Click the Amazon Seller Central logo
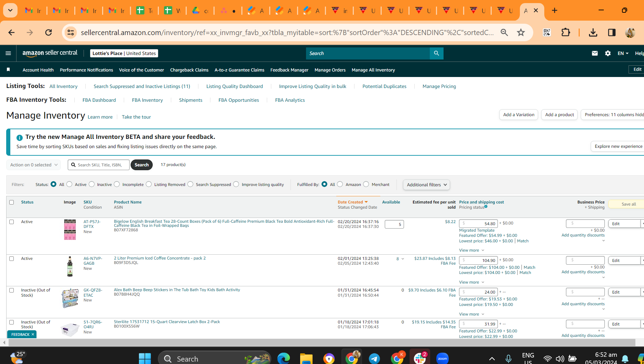This screenshot has width=644, height=364. (50, 53)
